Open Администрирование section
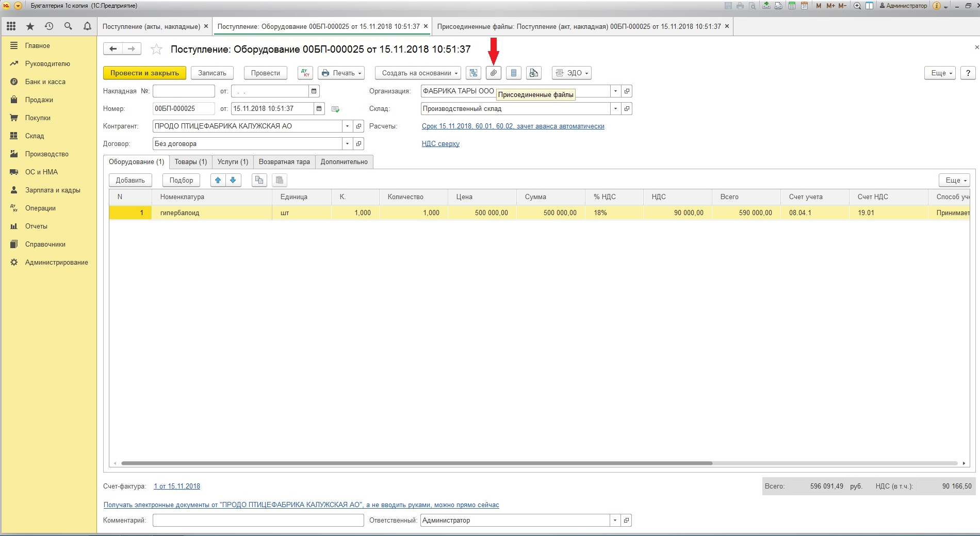 [x=57, y=263]
